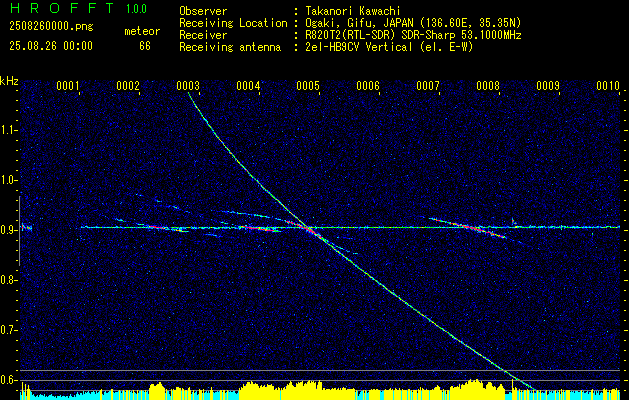Click the 0004 time marker
This screenshot has width=629, height=400.
click(x=248, y=86)
